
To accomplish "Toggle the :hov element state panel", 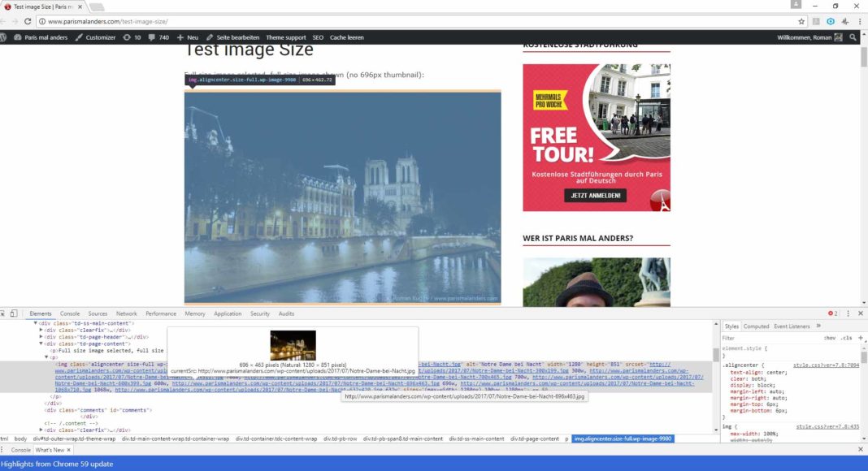I will (829, 338).
